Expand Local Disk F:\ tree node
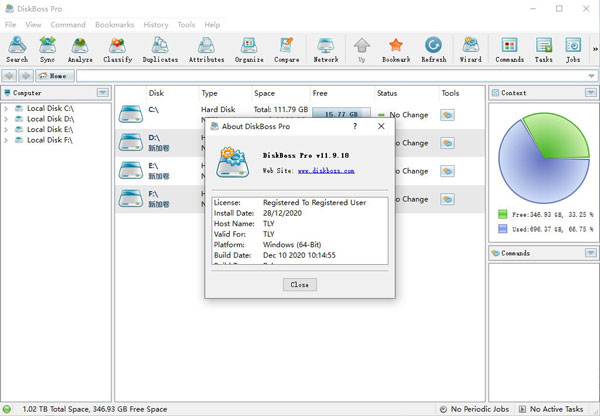Screen dimensions: 600x416 (x=6, y=140)
